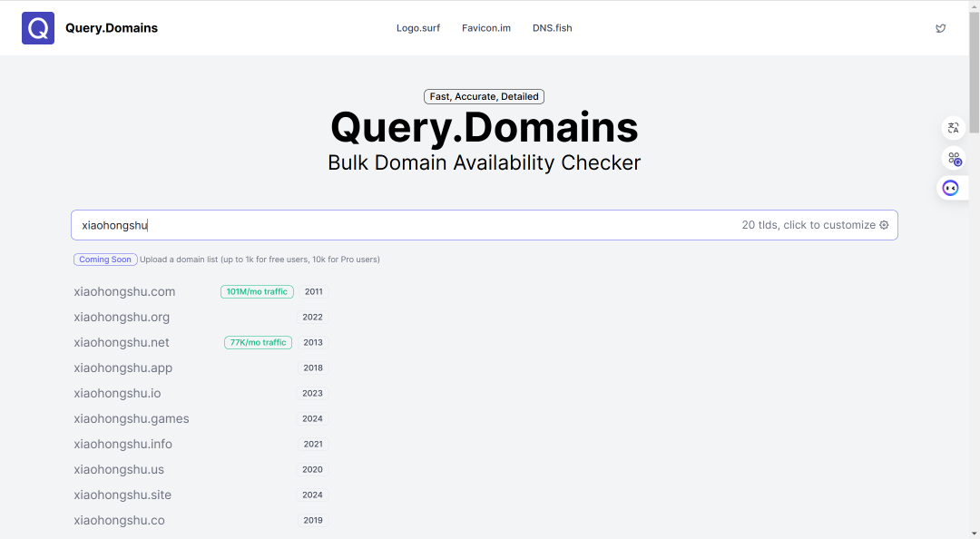Screen dimensions: 980x539
Task: Open the Twitter bird icon link
Action: tap(940, 28)
